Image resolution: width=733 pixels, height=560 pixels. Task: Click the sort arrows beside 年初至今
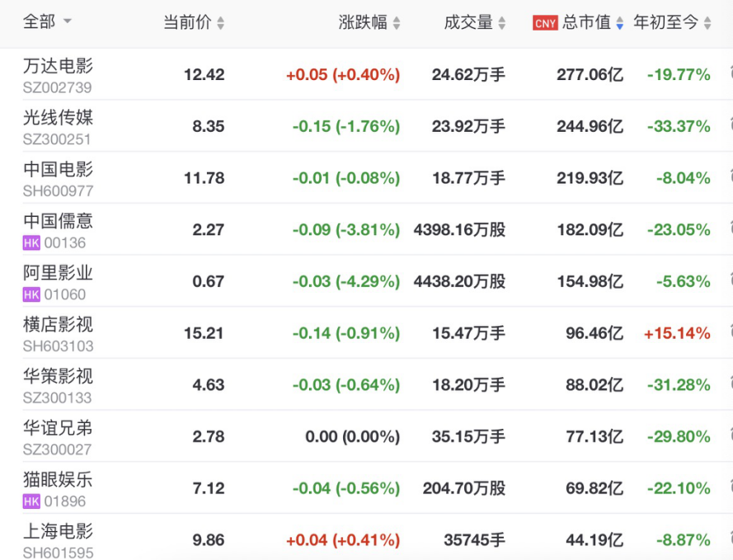(707, 24)
